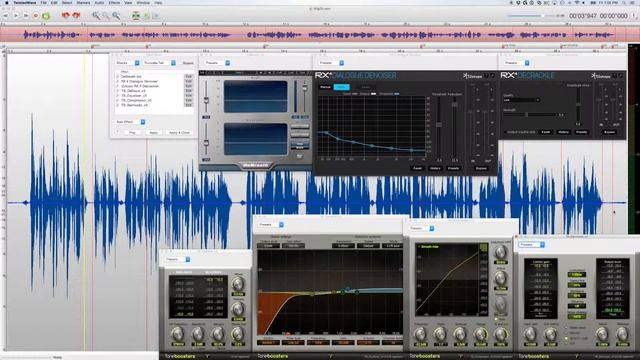Fast-forward using the toolbar transport icon
Viewport: 640px width, 360px height.
(x=26, y=16)
